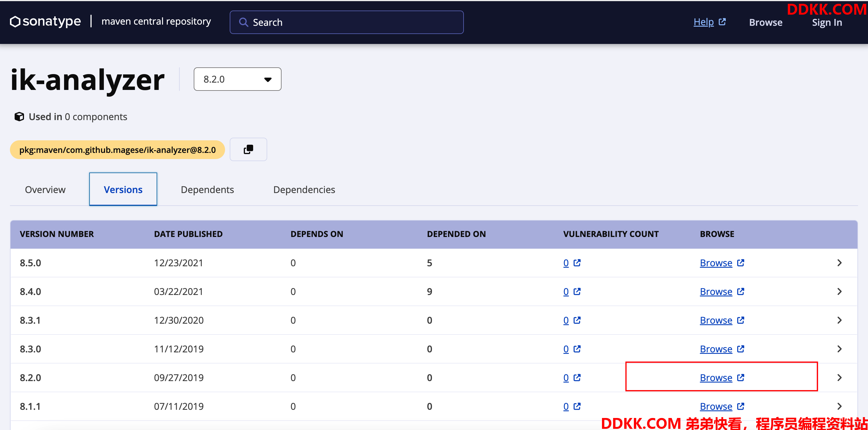Open external icon next to 8.3.0 vulnerability count
Image resolution: width=868 pixels, height=430 pixels.
click(577, 349)
